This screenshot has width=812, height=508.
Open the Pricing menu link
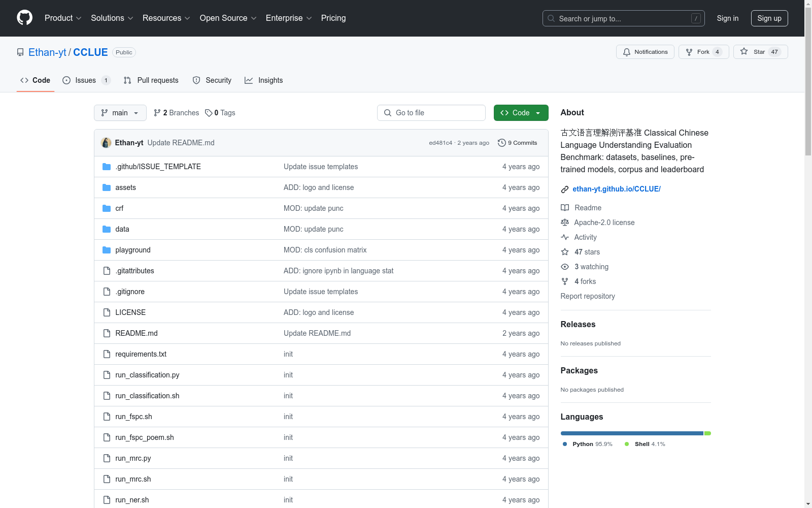pyautogui.click(x=333, y=18)
